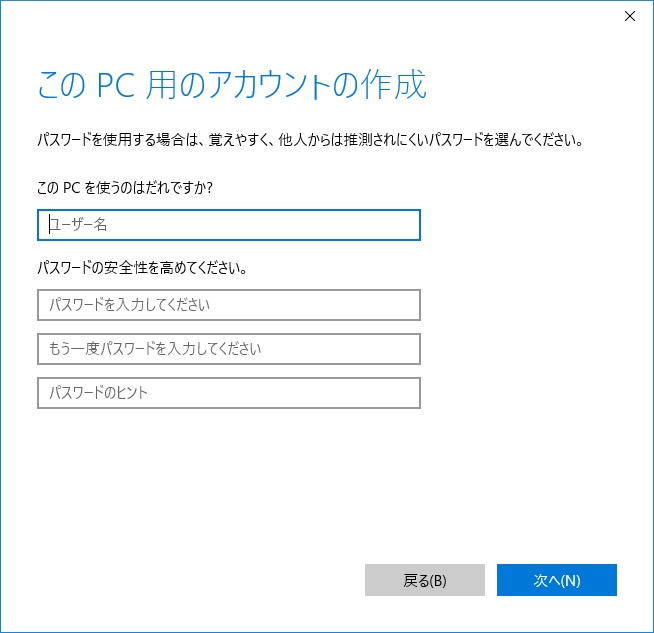654x633 pixels.
Task: Click the label この PC を使うのはだれですか?
Action: (x=125, y=187)
